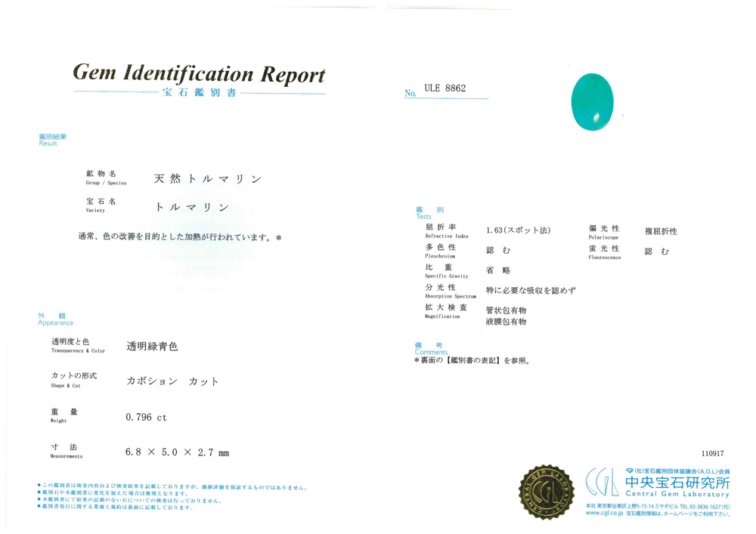Screen dimensions: 756x534
Task: Click the comment '＊裏面の【鑑別書の表記】を参照。'
Action: [x=472, y=360]
